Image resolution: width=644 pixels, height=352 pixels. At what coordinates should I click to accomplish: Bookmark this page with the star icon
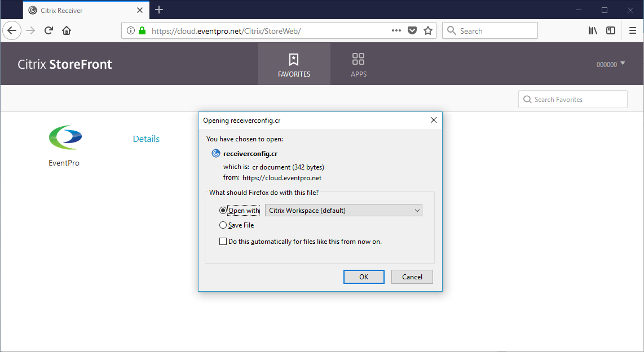point(428,31)
